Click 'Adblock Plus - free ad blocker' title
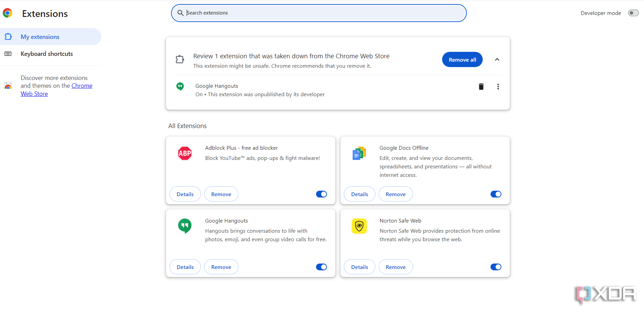 tap(241, 148)
